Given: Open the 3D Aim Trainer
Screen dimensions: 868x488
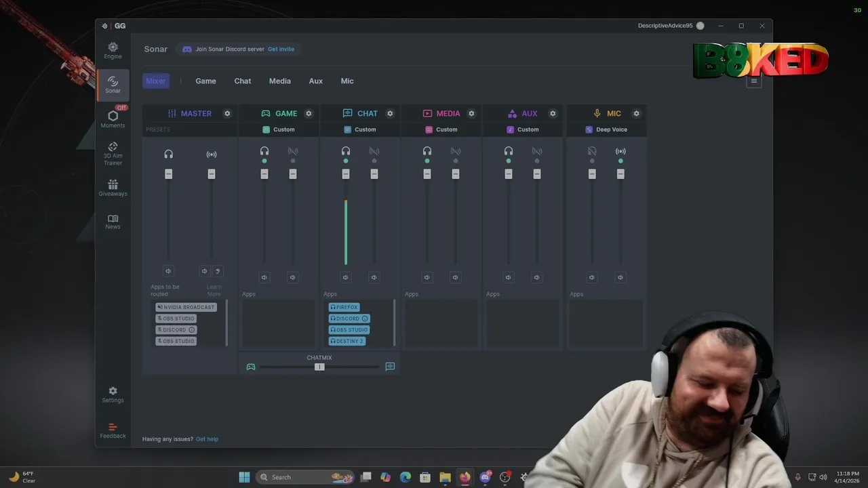Looking at the screenshot, I should [x=113, y=153].
